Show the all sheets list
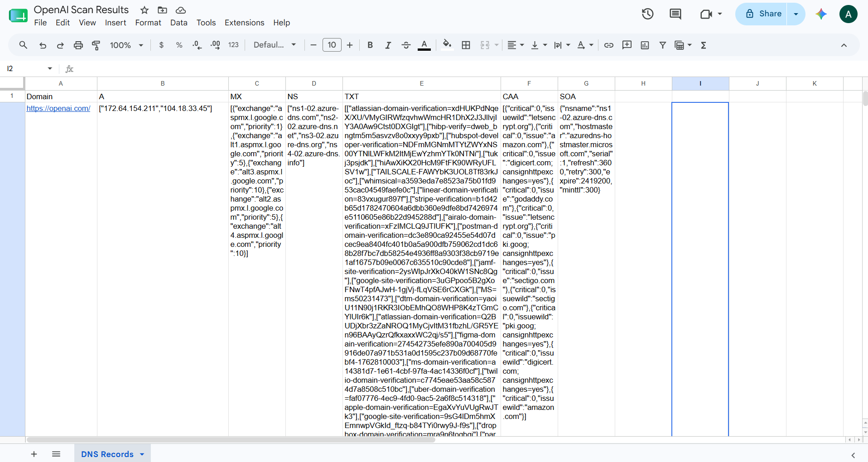Viewport: 868px width, 462px height. pyautogui.click(x=56, y=454)
